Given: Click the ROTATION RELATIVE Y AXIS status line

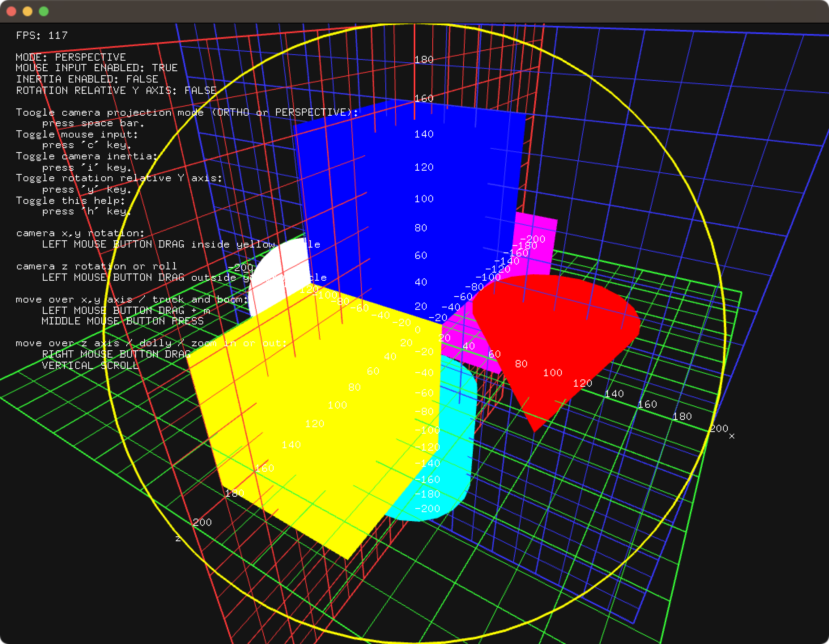Looking at the screenshot, I should 116,90.
